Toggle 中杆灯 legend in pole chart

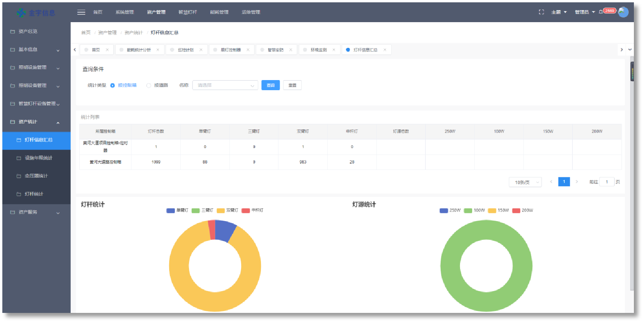[x=253, y=210]
